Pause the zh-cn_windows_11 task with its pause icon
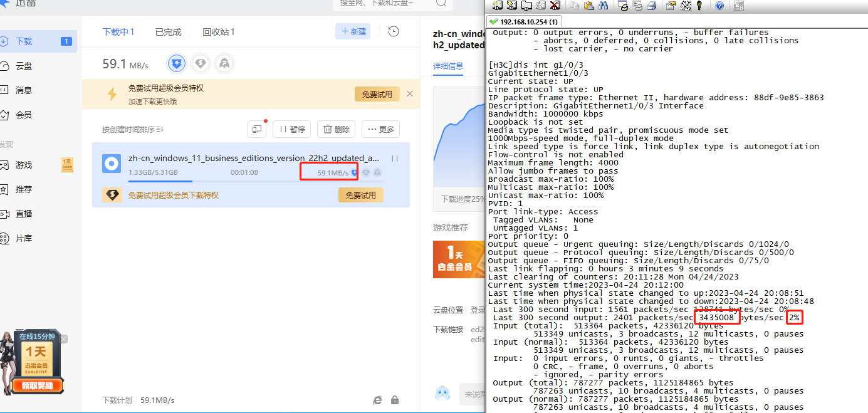 (395, 159)
